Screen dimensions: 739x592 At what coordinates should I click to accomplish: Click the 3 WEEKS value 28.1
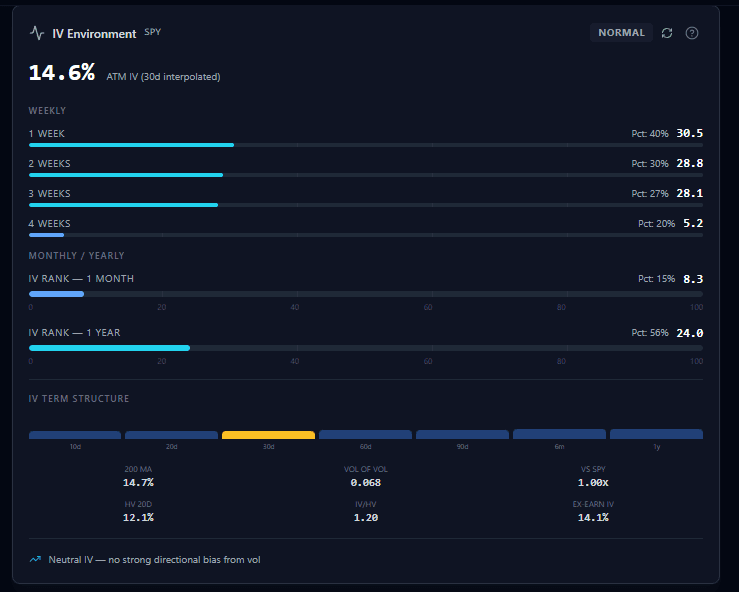pyautogui.click(x=690, y=193)
